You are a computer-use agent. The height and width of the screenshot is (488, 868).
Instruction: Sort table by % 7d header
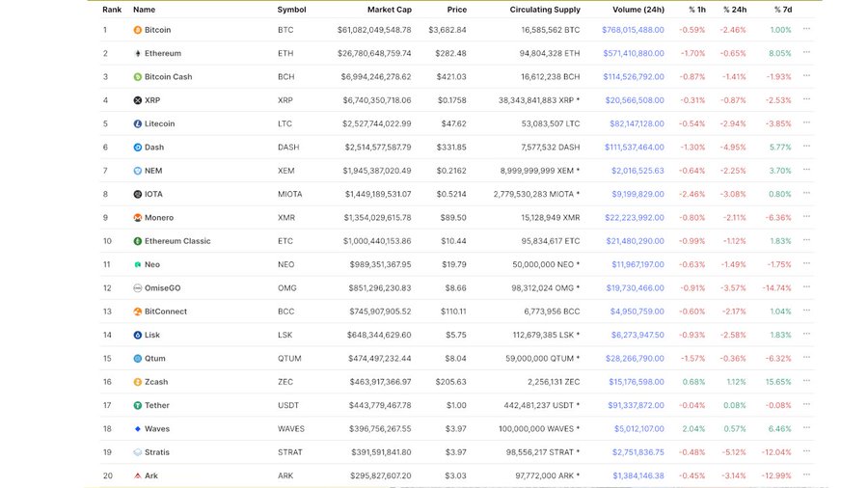[783, 10]
